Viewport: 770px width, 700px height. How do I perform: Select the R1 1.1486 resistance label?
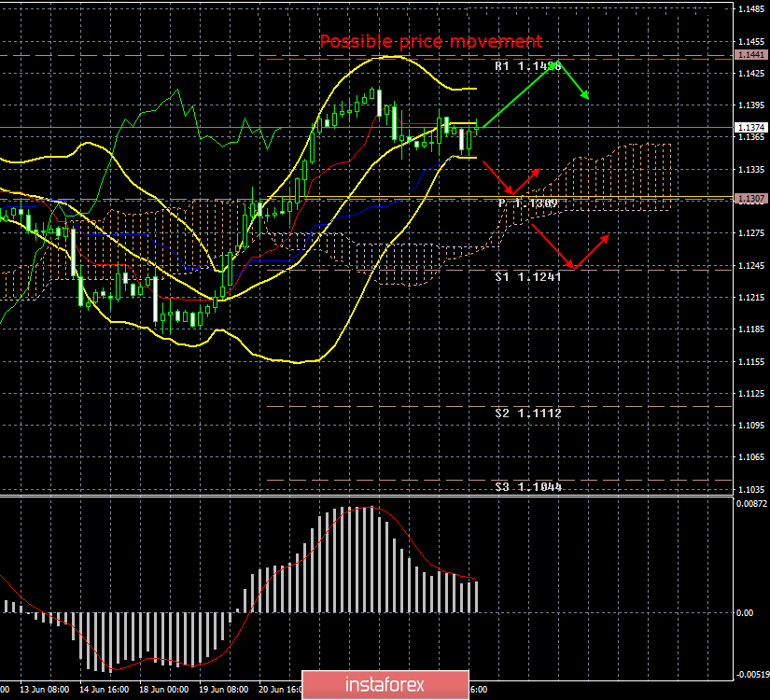[x=523, y=66]
